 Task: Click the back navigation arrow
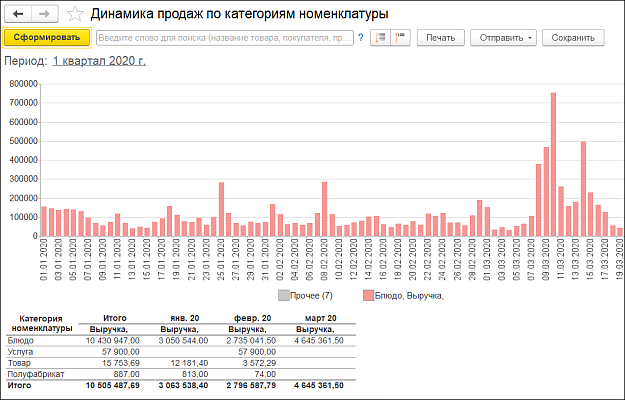[19, 14]
